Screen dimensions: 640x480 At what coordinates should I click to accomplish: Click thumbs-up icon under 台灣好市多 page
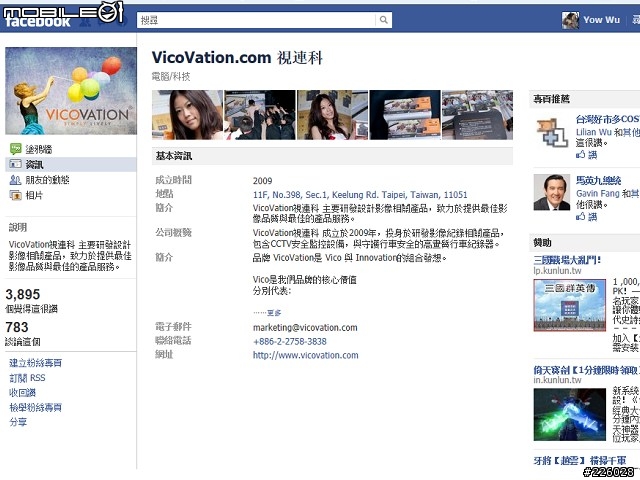click(x=580, y=154)
